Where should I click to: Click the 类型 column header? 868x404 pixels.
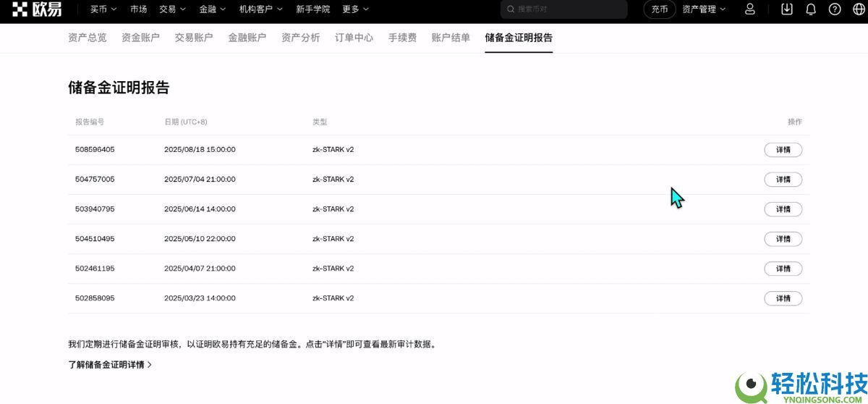tap(320, 122)
